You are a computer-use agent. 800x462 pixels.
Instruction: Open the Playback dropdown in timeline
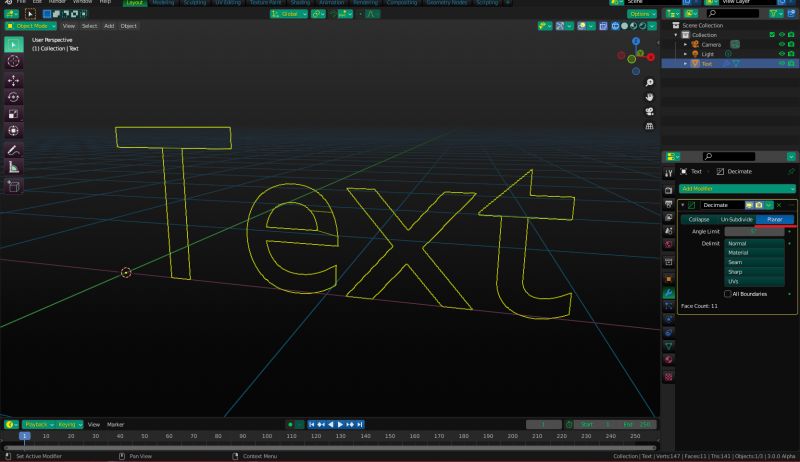(39, 424)
